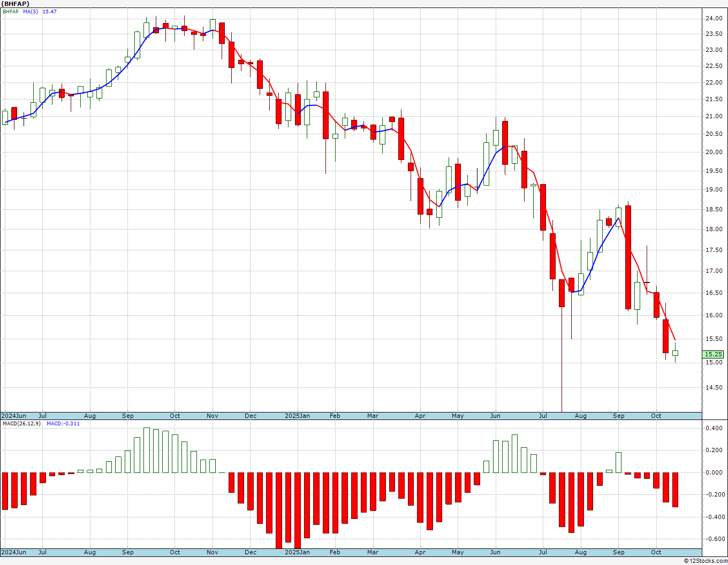Image resolution: width=728 pixels, height=565 pixels.
Task: Click the 14.50 price axis label
Action: (714, 387)
